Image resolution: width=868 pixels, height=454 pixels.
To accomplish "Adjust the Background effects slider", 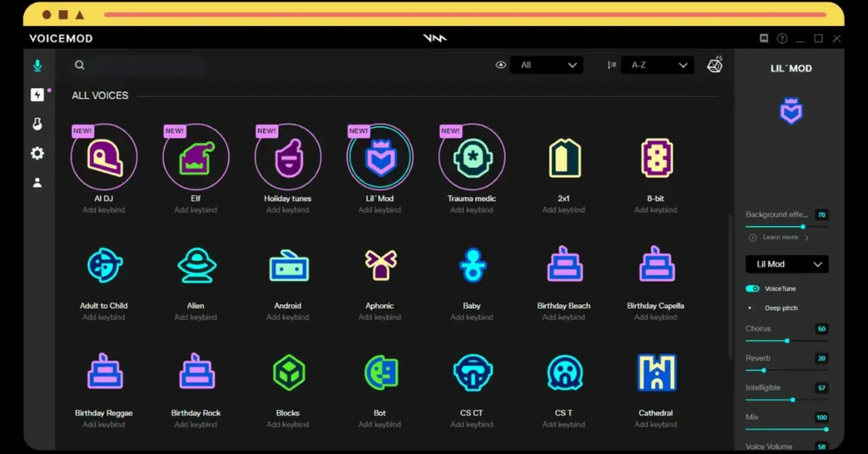I will [x=787, y=227].
